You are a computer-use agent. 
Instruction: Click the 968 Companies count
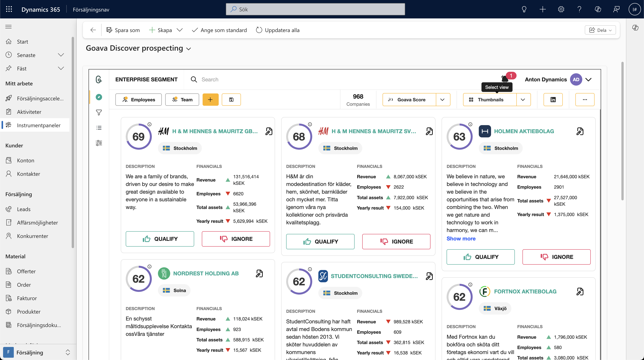point(358,100)
